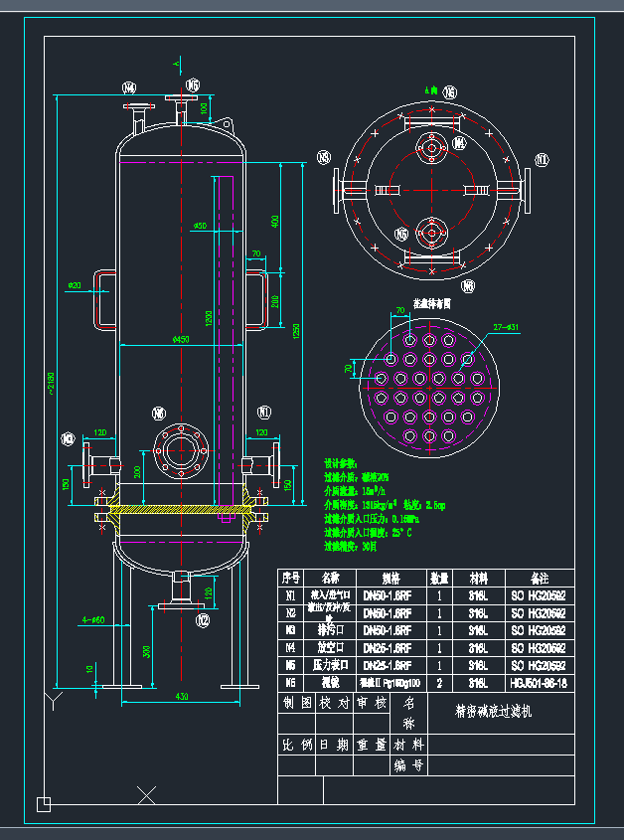
Task: Click the N1 balloon right of the top view
Action: point(542,159)
